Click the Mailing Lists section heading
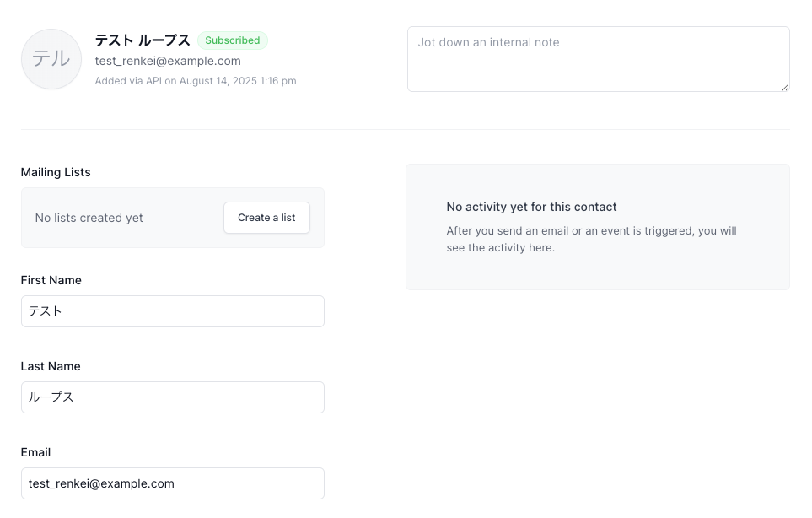This screenshot has height=518, width=812. click(x=56, y=172)
